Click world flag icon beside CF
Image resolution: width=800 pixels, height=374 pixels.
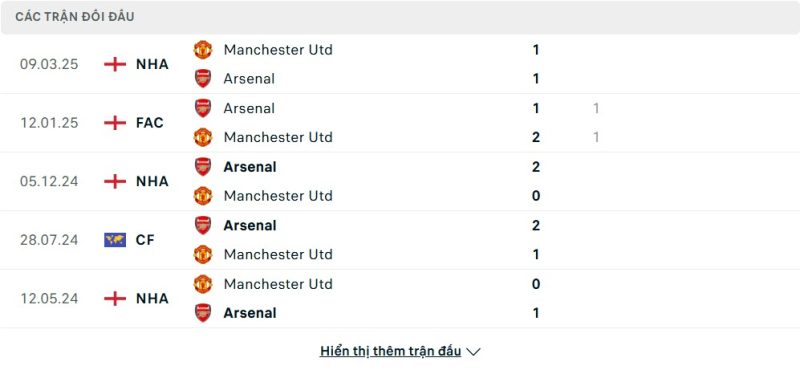[115, 240]
